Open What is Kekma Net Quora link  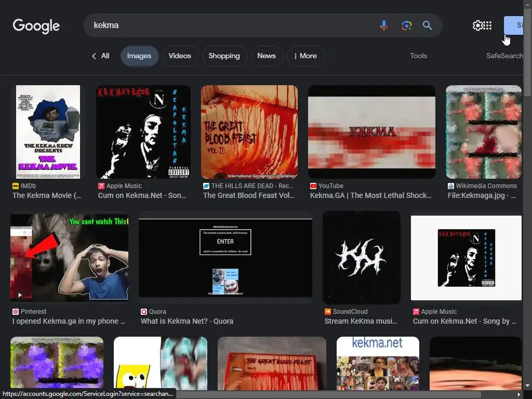(187, 321)
